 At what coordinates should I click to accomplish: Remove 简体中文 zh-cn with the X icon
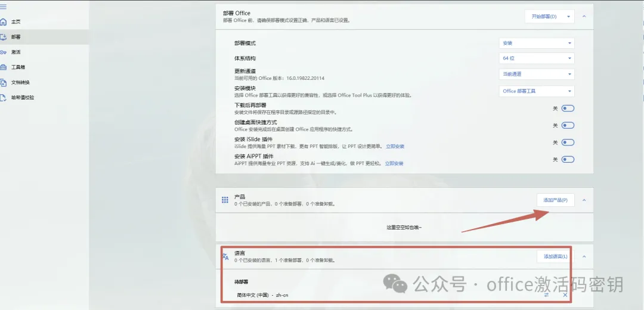pos(565,295)
